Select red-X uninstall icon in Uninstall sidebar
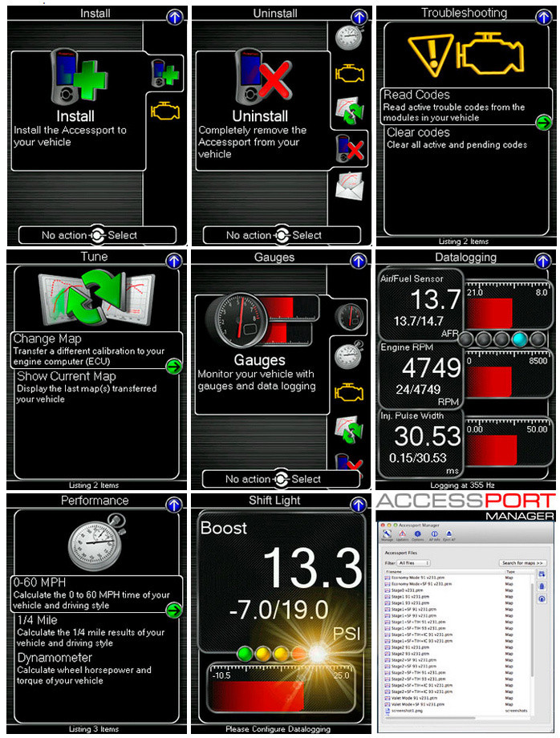Viewport: 560px width, 738px height. (350, 148)
